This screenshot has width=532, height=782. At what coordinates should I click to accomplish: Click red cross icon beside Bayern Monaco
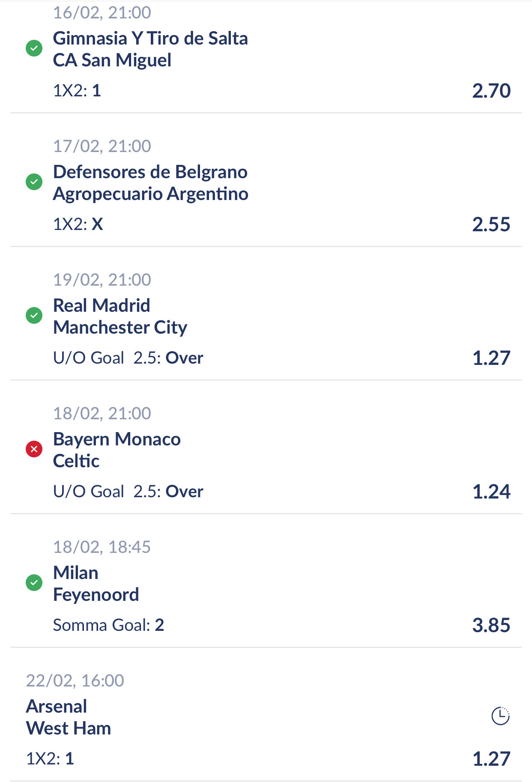point(34,449)
